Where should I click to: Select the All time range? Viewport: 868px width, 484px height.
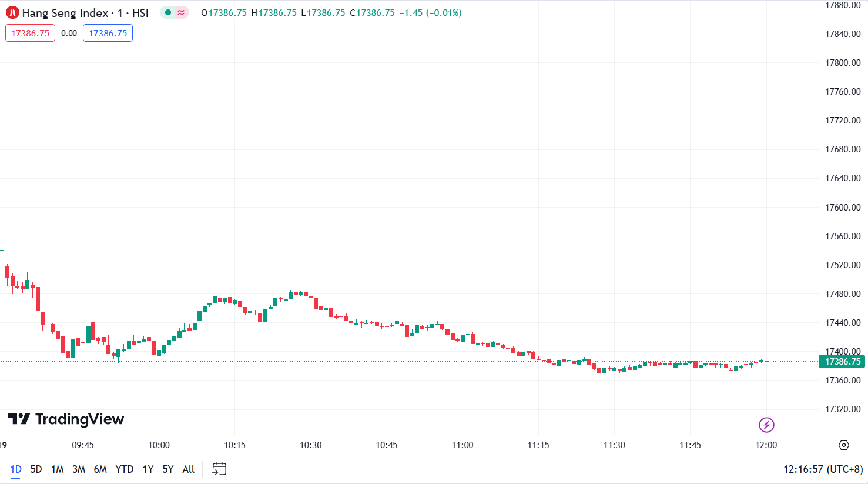[x=188, y=469]
